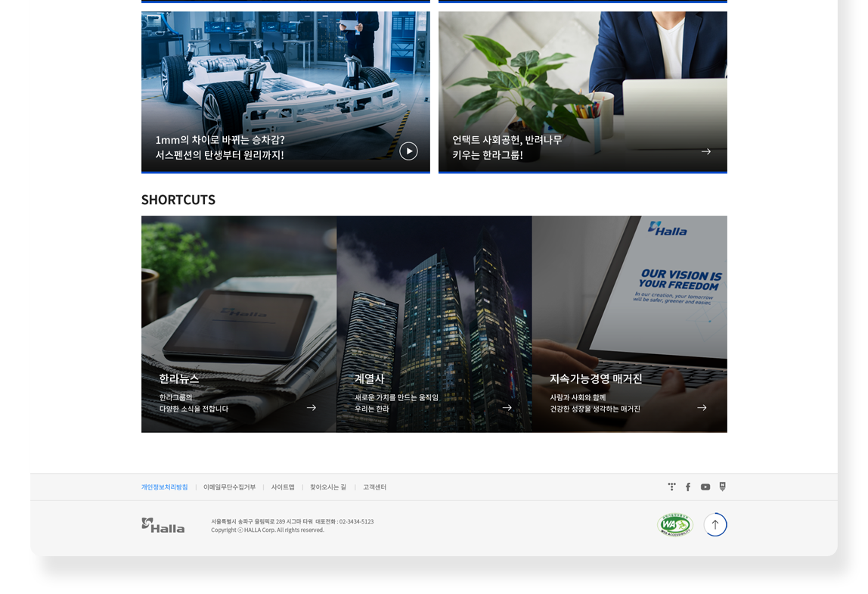Click the arrow on the 언택트 사회공헌 card
The width and height of the screenshot is (868, 594).
705,151
